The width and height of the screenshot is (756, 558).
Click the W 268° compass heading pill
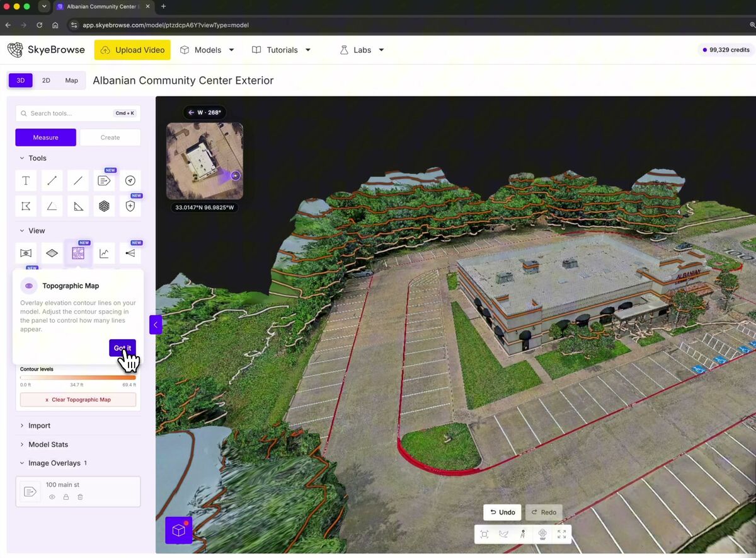pos(205,112)
